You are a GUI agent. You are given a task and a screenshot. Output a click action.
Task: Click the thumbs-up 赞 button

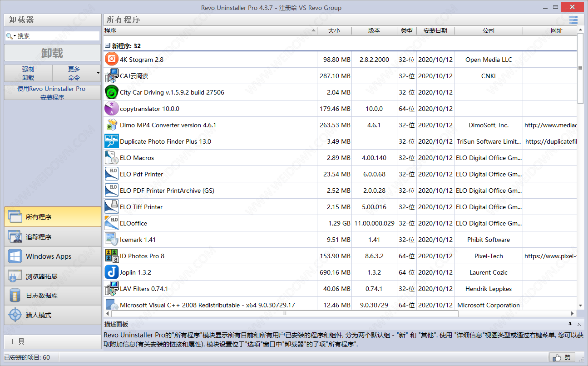[x=562, y=357]
